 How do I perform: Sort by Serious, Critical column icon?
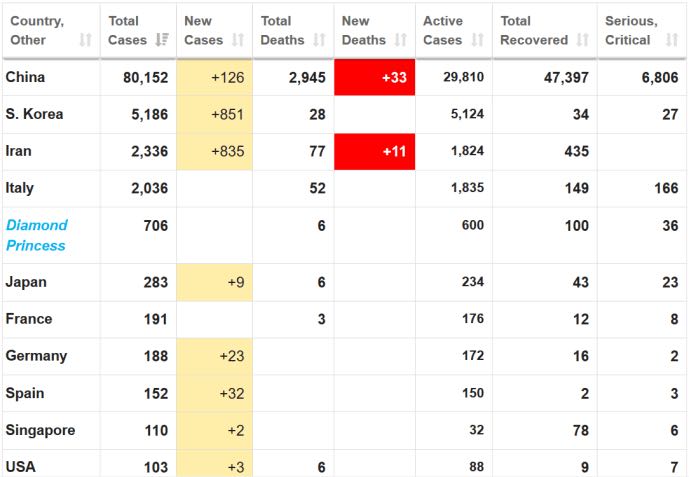(x=672, y=40)
